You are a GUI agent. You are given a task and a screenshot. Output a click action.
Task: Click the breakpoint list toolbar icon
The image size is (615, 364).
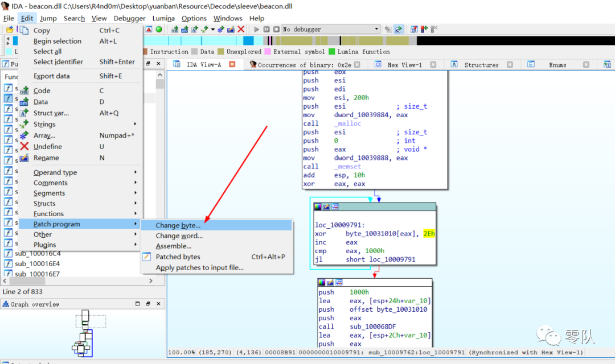tap(414, 30)
